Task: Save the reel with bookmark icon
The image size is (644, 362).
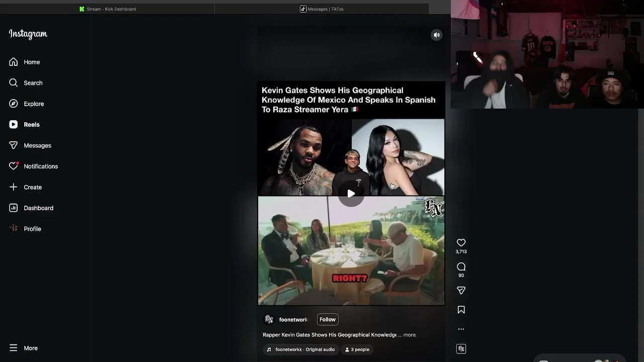Action: [461, 310]
